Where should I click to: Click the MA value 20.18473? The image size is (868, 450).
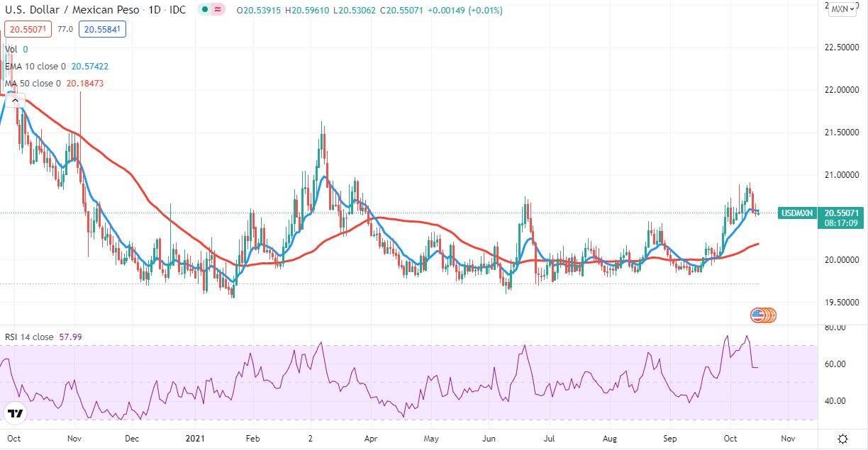84,83
